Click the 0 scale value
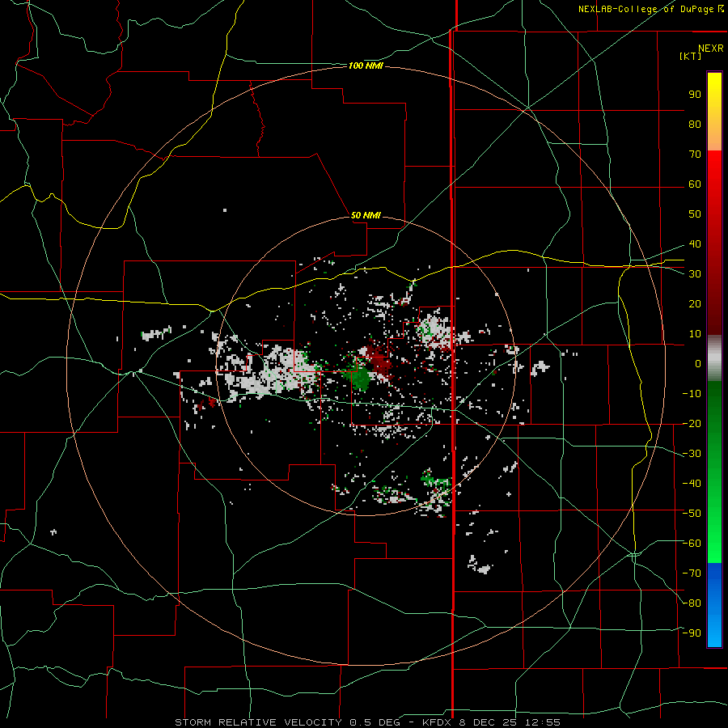 (698, 363)
